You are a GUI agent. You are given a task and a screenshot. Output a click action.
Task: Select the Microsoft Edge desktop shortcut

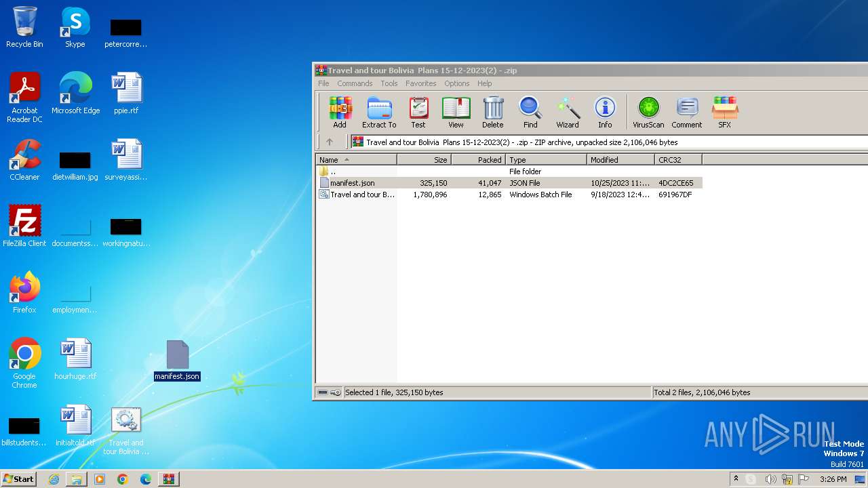coord(75,94)
